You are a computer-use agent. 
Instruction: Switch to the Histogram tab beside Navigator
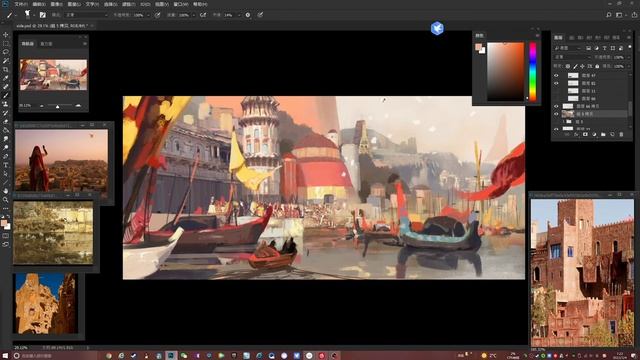(46, 44)
